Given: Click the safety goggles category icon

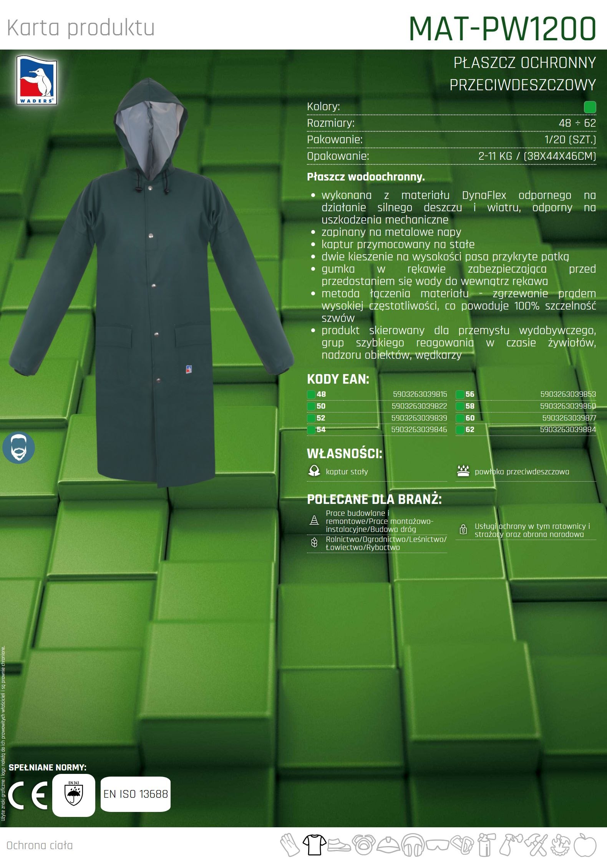Looking at the screenshot, I should (x=437, y=845).
